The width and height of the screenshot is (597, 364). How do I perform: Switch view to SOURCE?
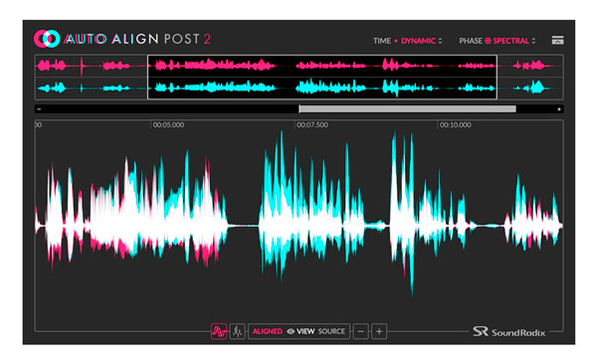(x=331, y=331)
